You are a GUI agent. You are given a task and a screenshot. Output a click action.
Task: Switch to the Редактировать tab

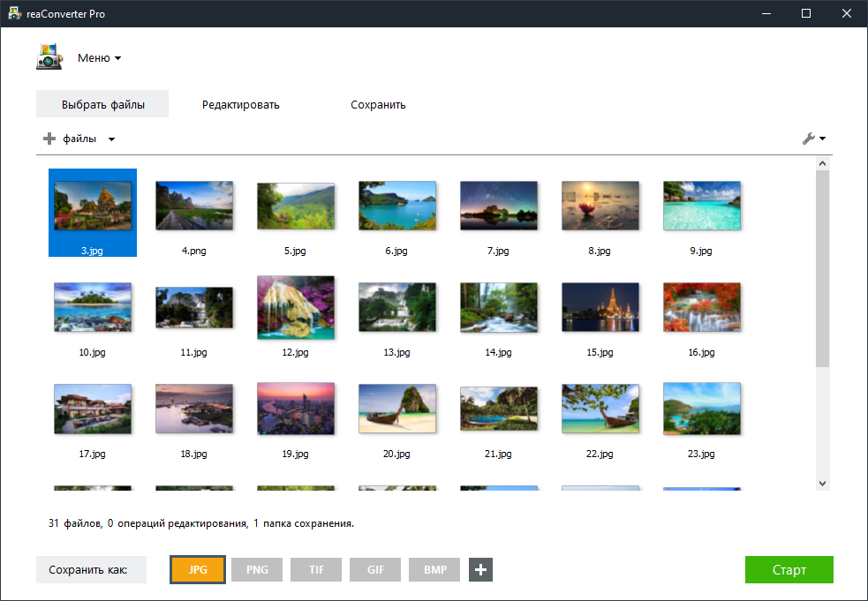pyautogui.click(x=240, y=104)
